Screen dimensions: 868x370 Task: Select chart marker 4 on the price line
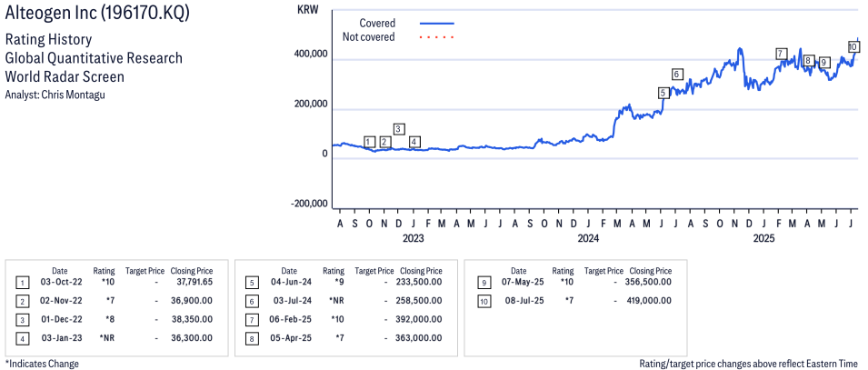point(414,142)
